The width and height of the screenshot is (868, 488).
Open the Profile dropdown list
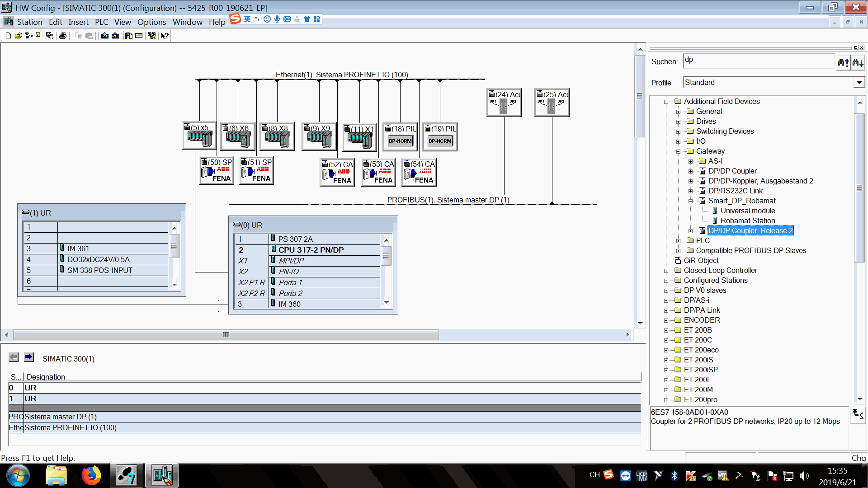coord(859,83)
